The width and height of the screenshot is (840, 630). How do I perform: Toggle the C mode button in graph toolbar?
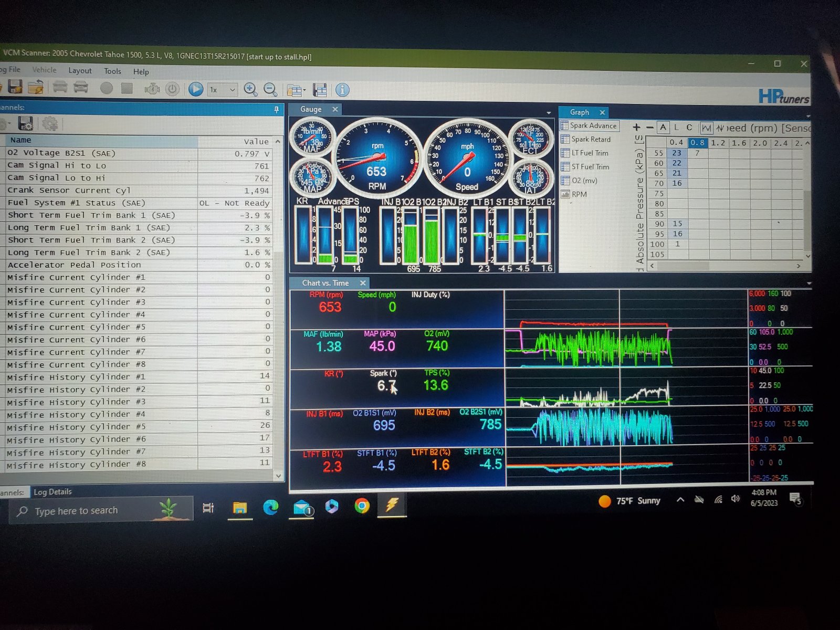[x=689, y=127]
